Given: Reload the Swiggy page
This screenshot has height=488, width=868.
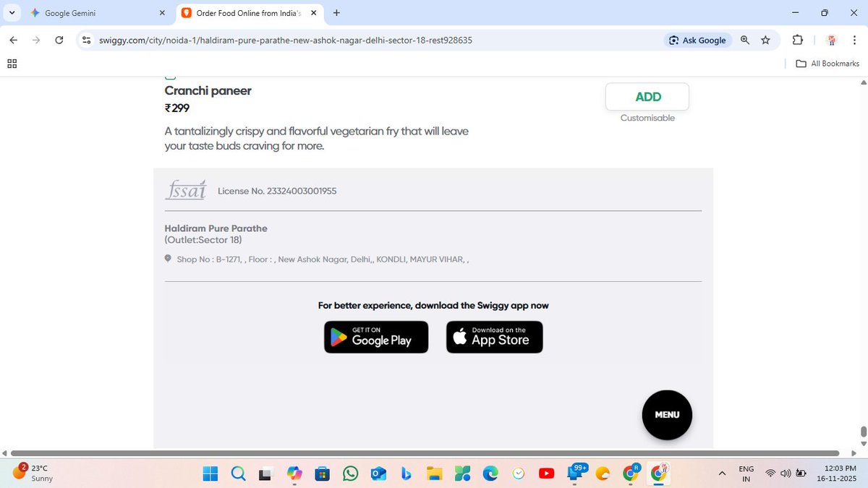Looking at the screenshot, I should (59, 40).
